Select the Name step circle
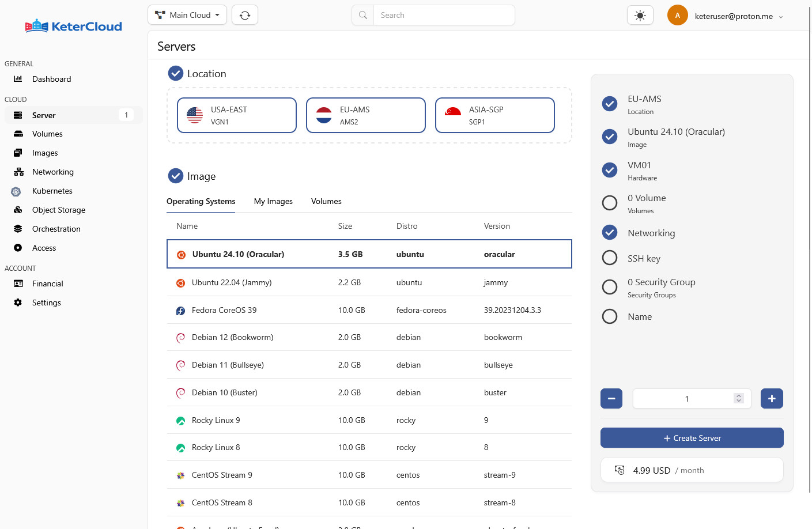 [609, 316]
